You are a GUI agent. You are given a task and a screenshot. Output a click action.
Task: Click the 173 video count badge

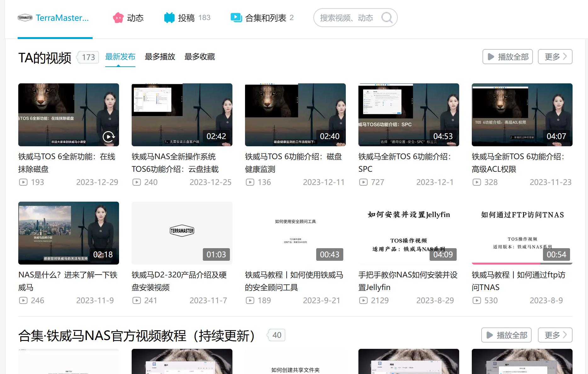[x=88, y=57]
